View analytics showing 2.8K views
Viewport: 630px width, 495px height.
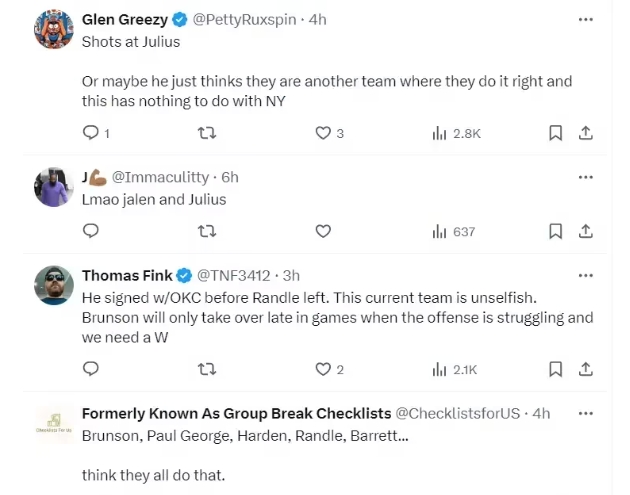tap(456, 133)
